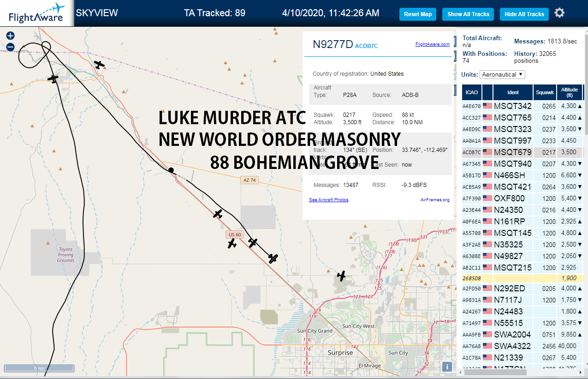
Task: Select the MSQT997 aircraft row
Action: pyautogui.click(x=523, y=141)
